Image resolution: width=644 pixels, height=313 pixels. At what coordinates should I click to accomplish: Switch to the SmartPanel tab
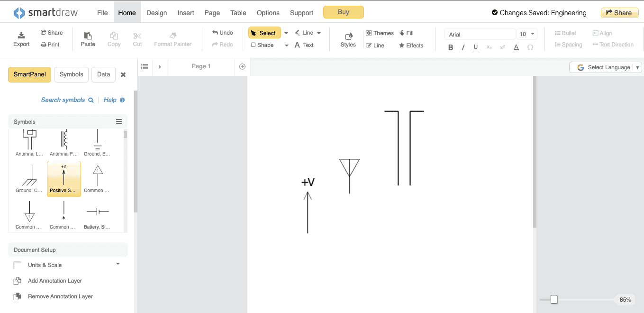coord(29,74)
